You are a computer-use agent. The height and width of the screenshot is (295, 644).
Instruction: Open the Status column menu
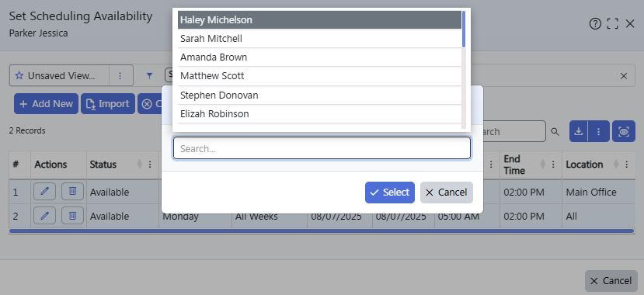[x=150, y=164]
